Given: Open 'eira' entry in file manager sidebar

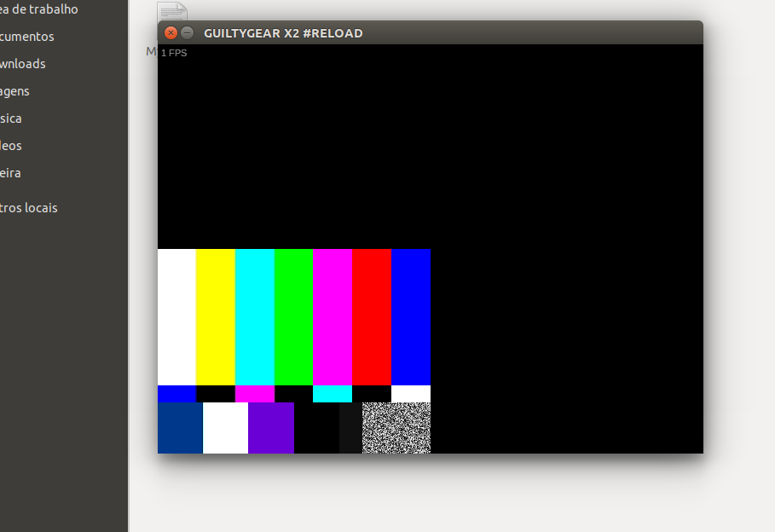Looking at the screenshot, I should tap(10, 173).
